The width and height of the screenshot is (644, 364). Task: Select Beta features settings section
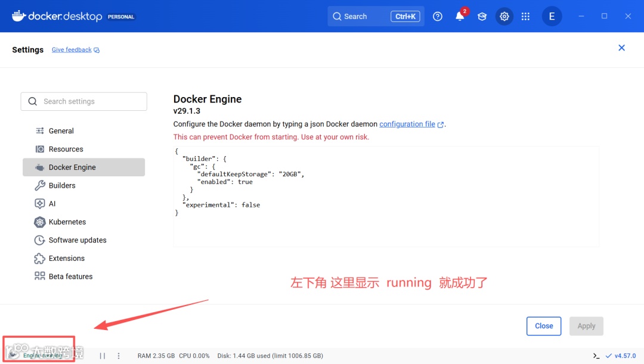[x=84, y=276]
